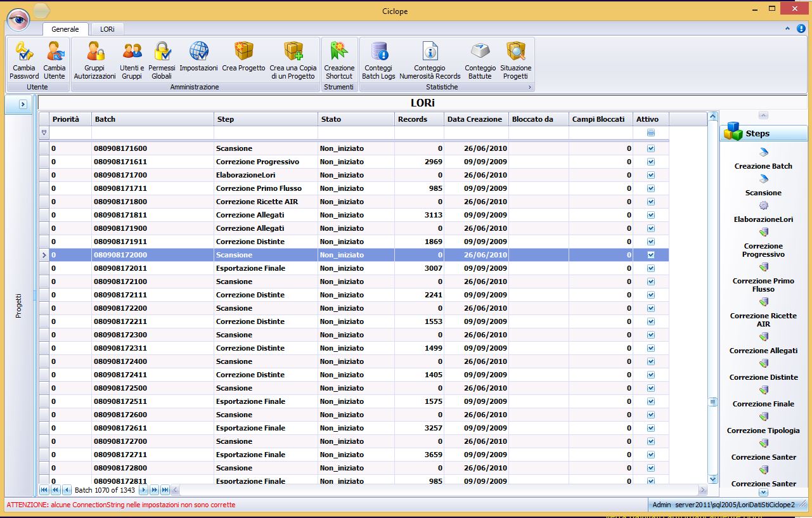Expand the collapsed Progetti side panel
812x518 pixels.
coord(23,104)
